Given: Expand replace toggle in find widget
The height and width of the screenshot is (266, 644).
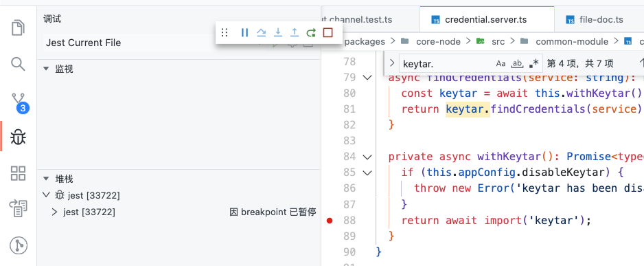Looking at the screenshot, I should (x=392, y=63).
